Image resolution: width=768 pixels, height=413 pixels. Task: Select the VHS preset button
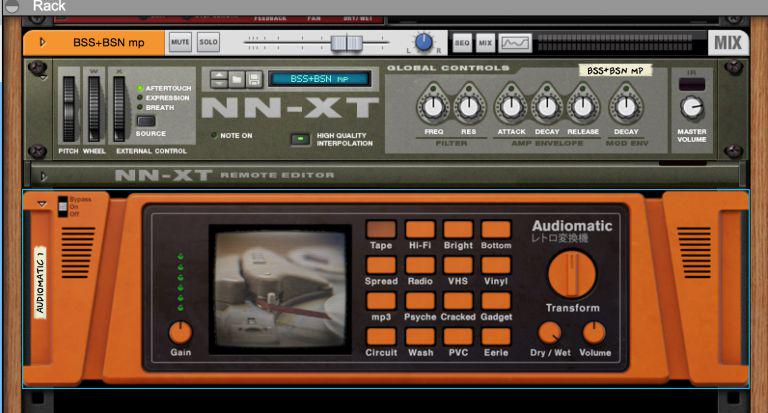458,265
